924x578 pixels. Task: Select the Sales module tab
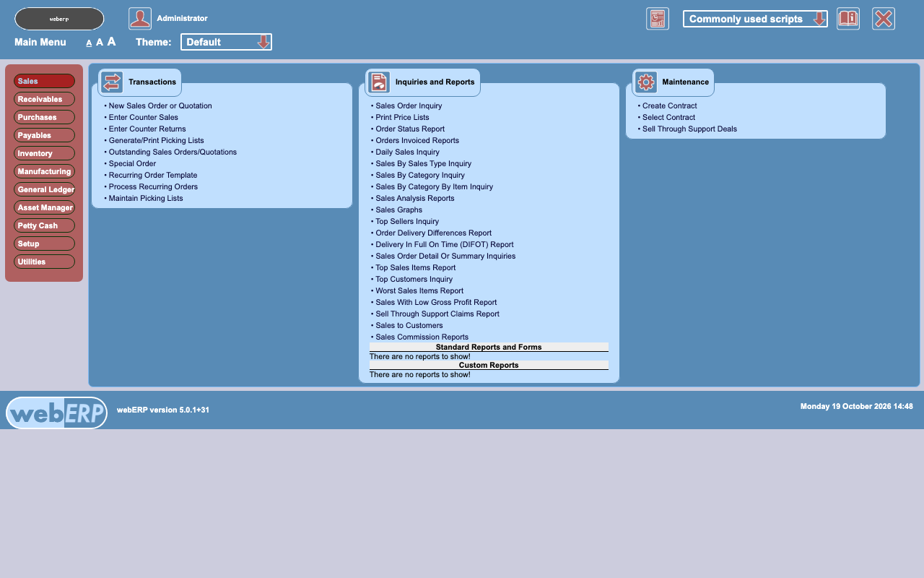(44, 81)
